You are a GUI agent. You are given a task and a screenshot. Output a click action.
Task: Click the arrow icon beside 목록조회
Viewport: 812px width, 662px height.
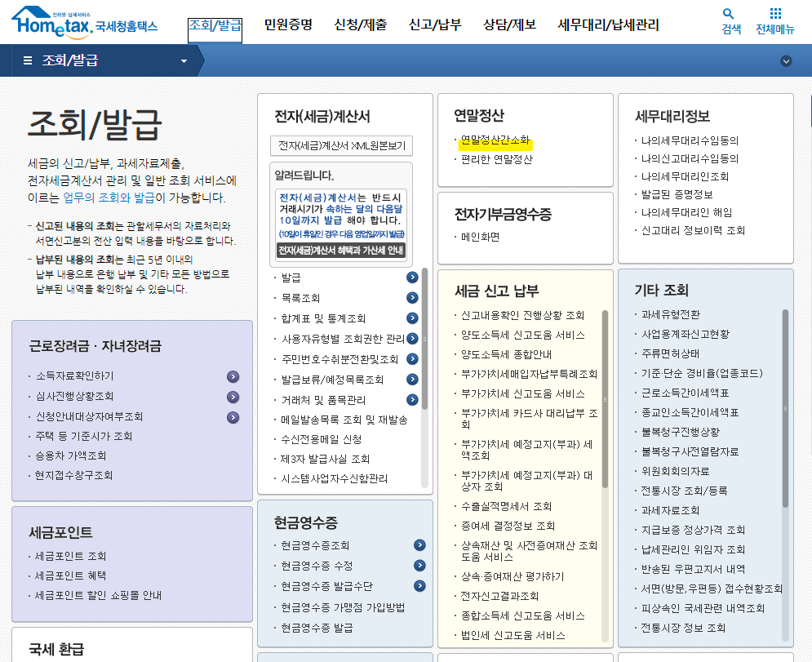coord(412,298)
